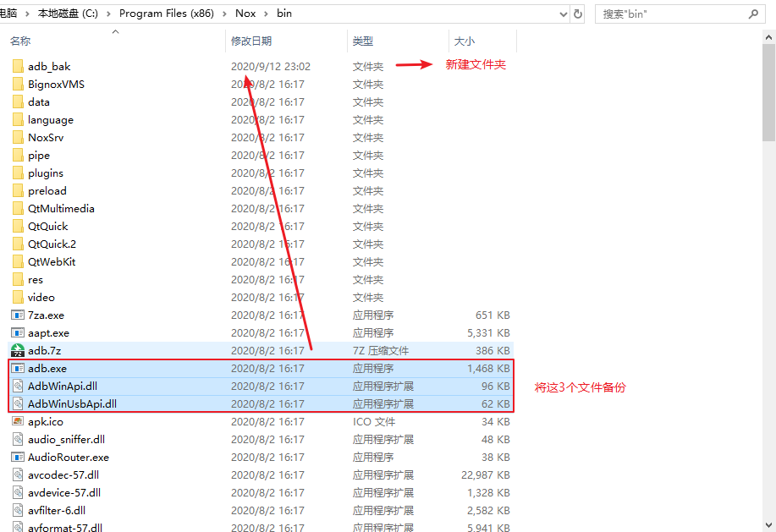Image resolution: width=776 pixels, height=532 pixels.
Task: Click the sort arrow above 名称 column
Action: (x=115, y=31)
